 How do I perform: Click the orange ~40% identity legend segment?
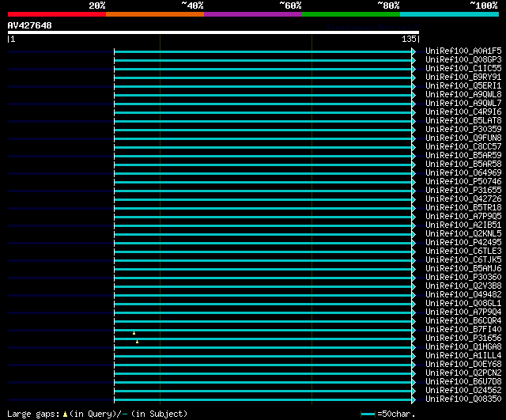(x=155, y=14)
